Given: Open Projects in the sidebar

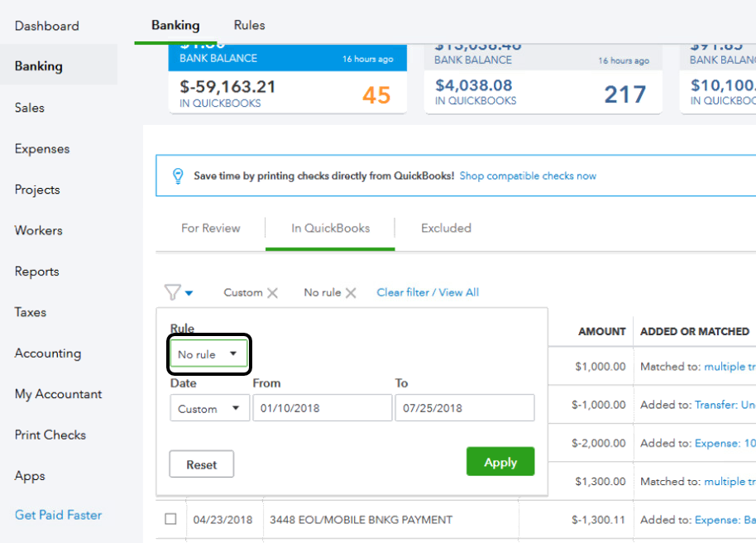Looking at the screenshot, I should pyautogui.click(x=37, y=190).
